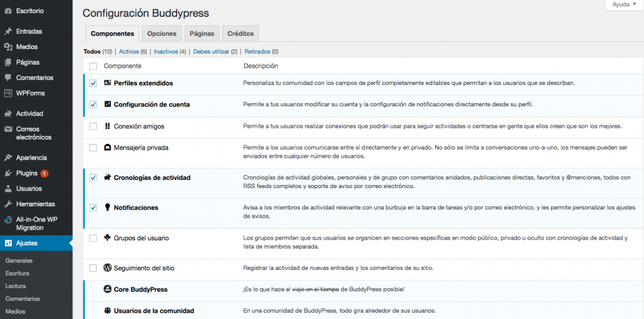This screenshot has width=644, height=319.
Task: Go to Generales settings submenu
Action: (x=19, y=260)
